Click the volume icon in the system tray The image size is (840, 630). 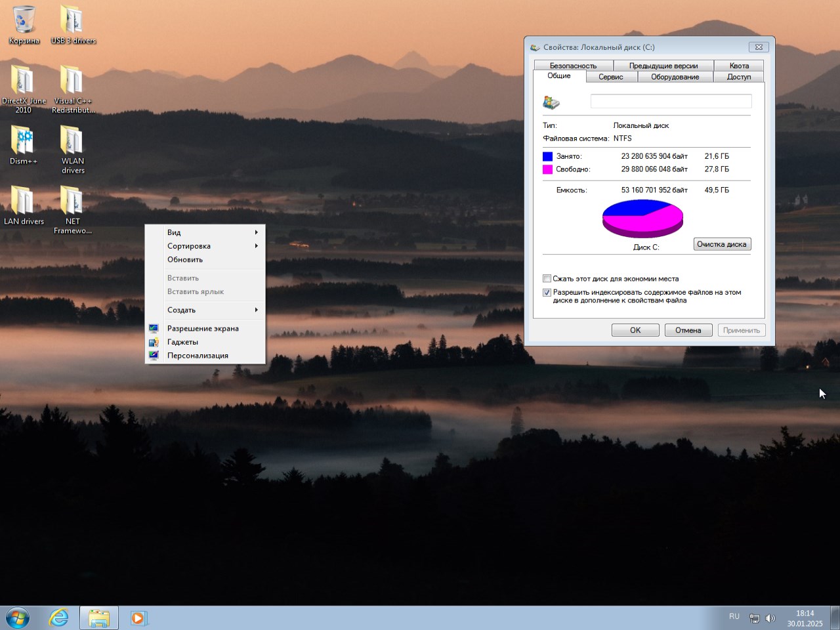[x=770, y=618]
